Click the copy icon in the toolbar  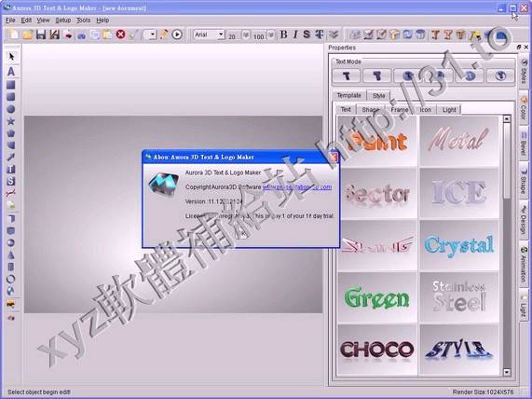pos(95,34)
